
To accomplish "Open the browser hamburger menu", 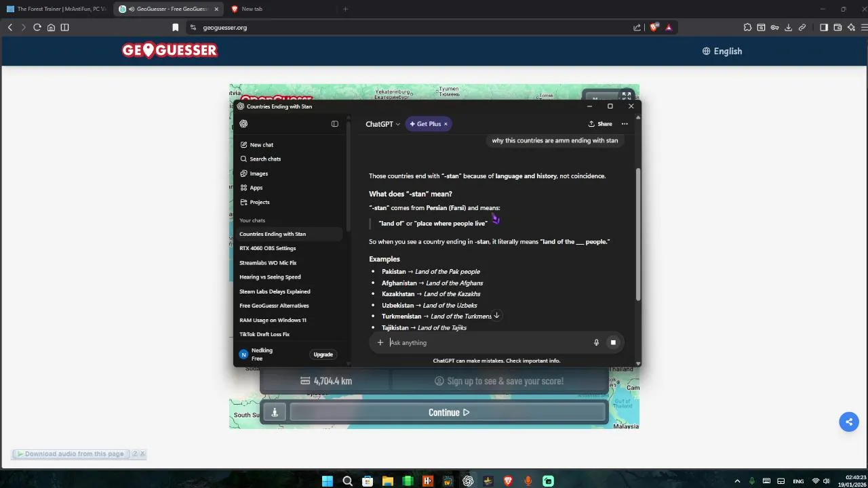I will pos(864,27).
